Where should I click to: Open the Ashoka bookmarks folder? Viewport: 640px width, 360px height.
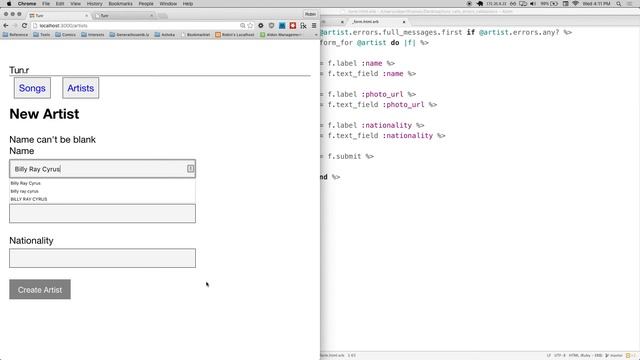pyautogui.click(x=165, y=35)
